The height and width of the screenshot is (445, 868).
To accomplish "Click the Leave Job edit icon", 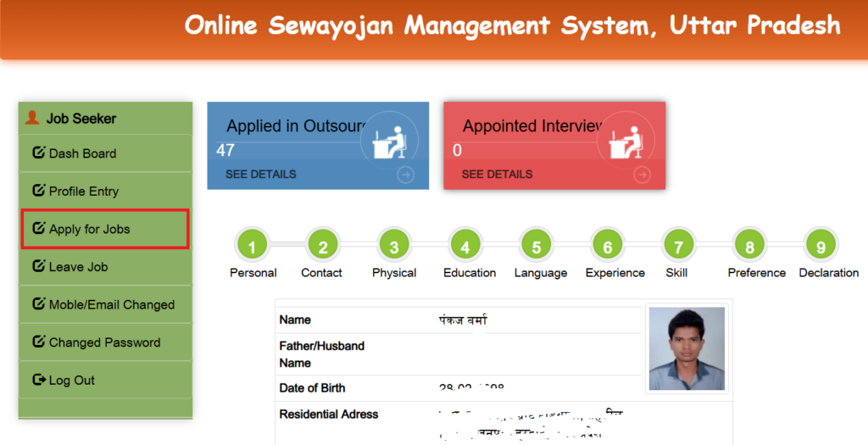I will pyautogui.click(x=38, y=266).
